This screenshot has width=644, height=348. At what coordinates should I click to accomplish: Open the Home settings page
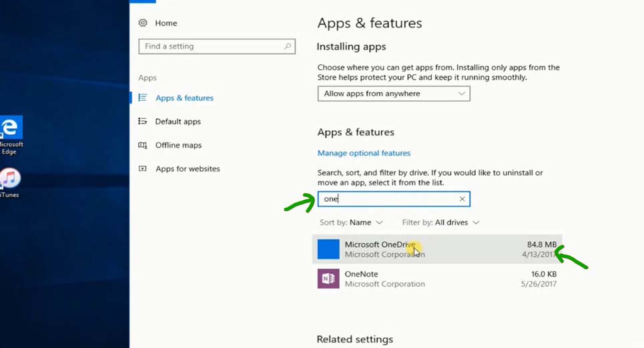tap(166, 23)
